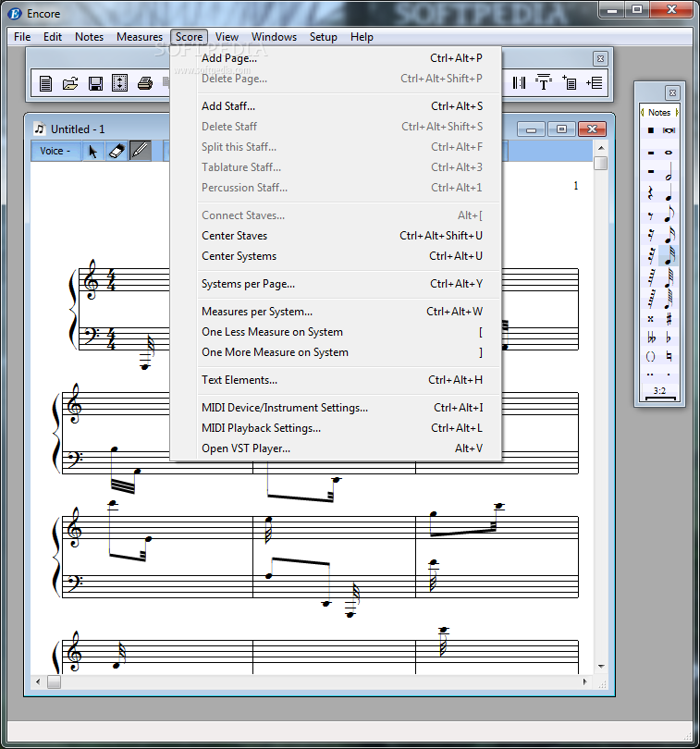Viewport: 700px width, 749px height.
Task: Open MIDI Device/Instrument Settings...
Action: (x=336, y=408)
